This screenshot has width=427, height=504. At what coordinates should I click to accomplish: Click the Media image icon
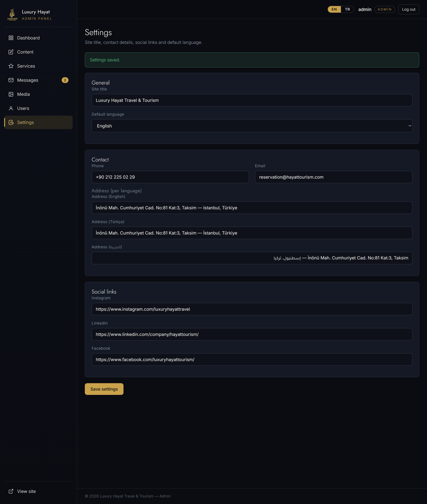(x=11, y=94)
